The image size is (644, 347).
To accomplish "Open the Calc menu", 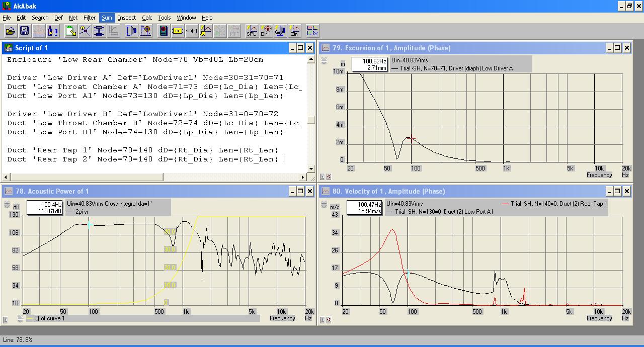I will 147,18.
